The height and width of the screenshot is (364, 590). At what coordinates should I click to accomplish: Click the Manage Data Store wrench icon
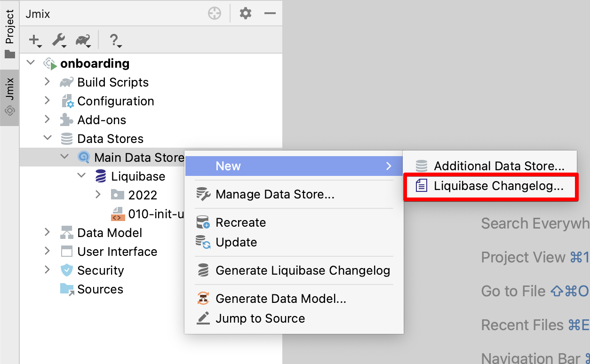pos(203,194)
